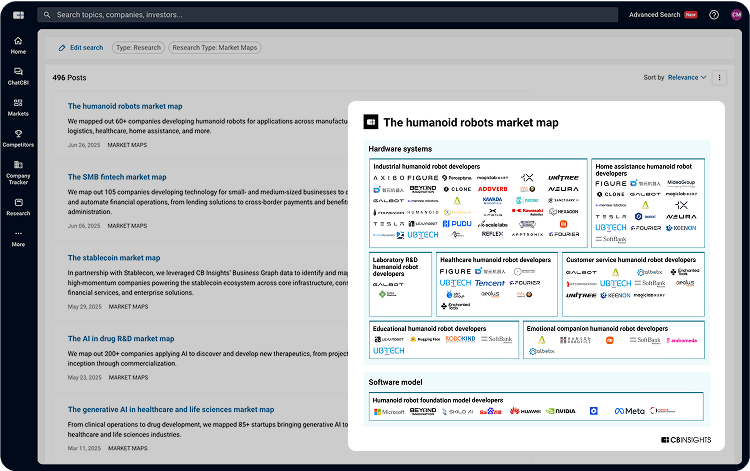Open The stablecoin market map post
Image resolution: width=750 pixels, height=471 pixels.
[x=114, y=257]
